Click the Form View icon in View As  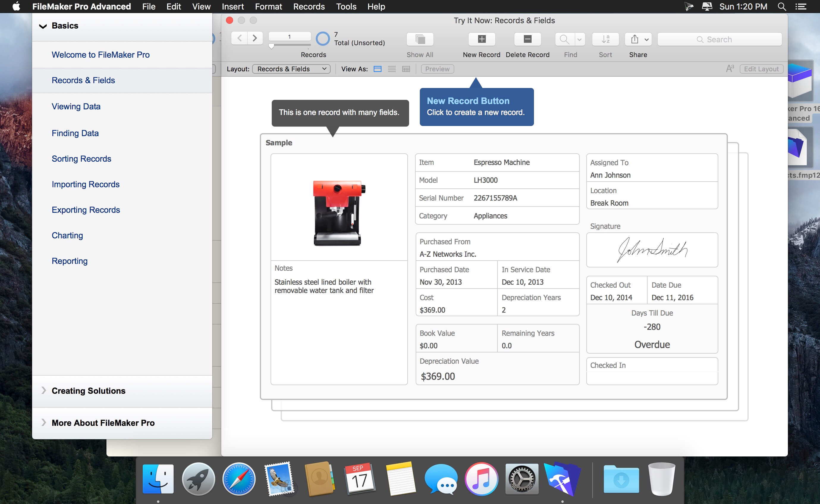(x=377, y=68)
